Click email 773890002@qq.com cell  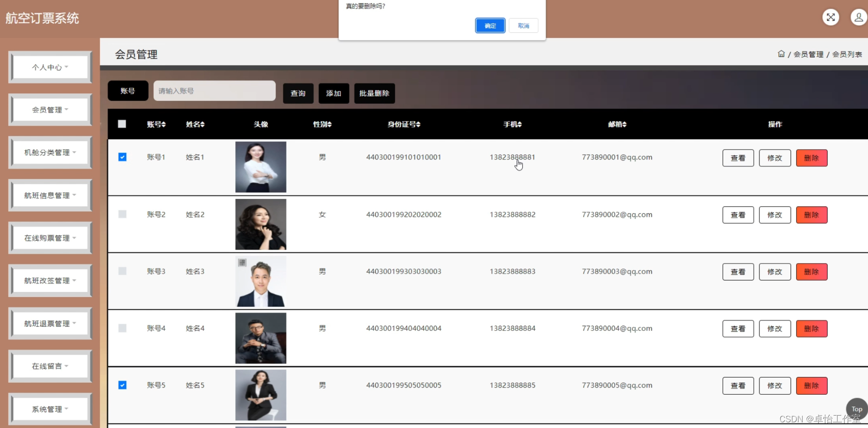click(x=617, y=215)
